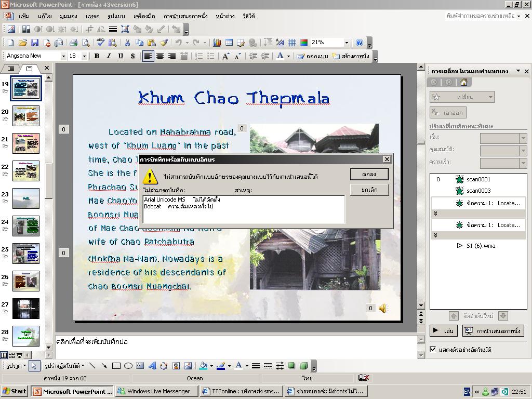Uncheck the auto preview checkbox

tap(433, 349)
